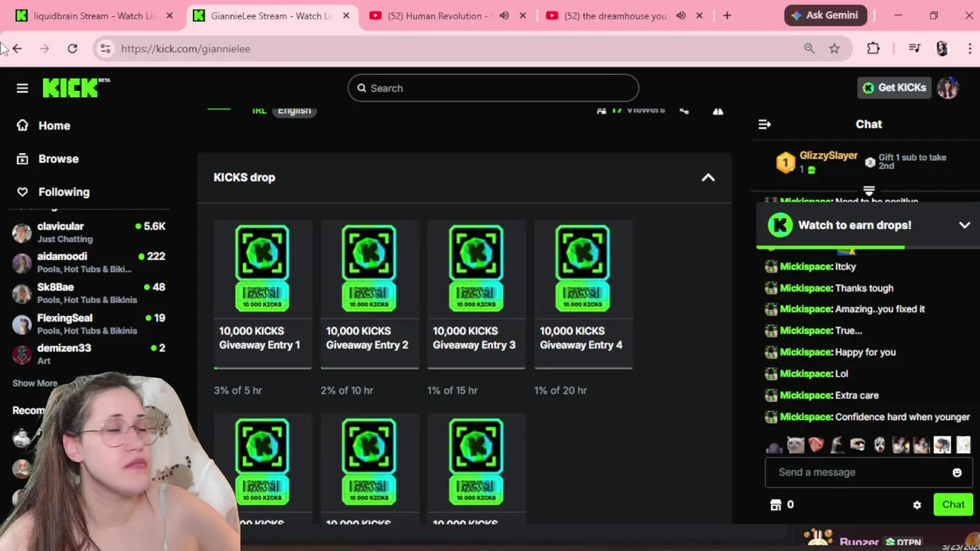980x551 pixels.
Task: Click the Watch to earn drops progress bar
Action: pos(868,247)
